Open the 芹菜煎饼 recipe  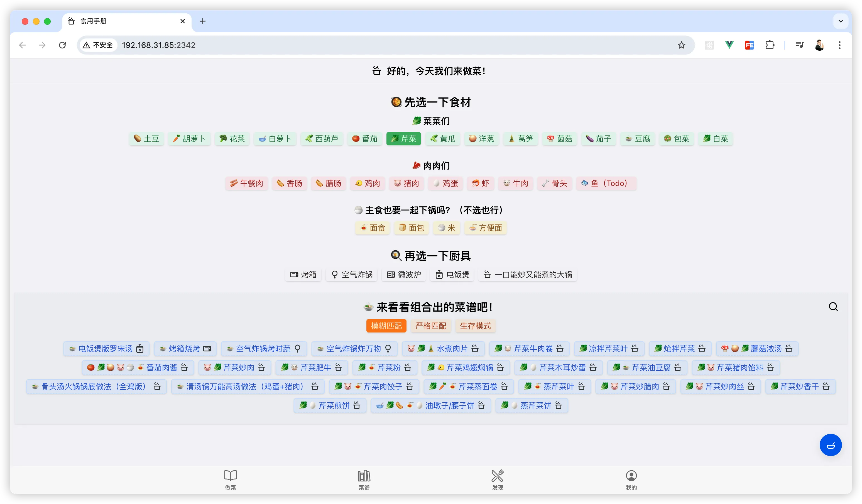click(x=330, y=405)
